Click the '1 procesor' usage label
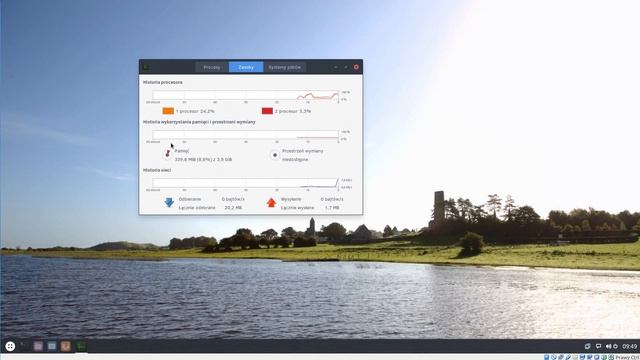The image size is (640, 360). tap(195, 111)
